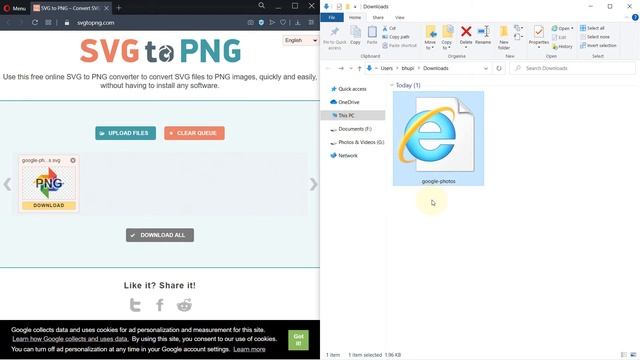The width and height of the screenshot is (640, 360).
Task: Create a New folder from ribbon
Action: (x=504, y=38)
